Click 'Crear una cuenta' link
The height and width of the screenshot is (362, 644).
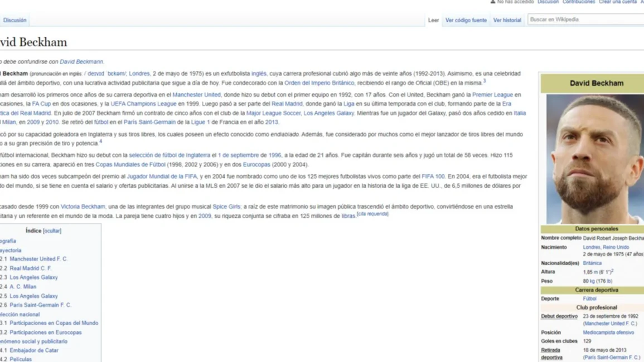click(618, 2)
